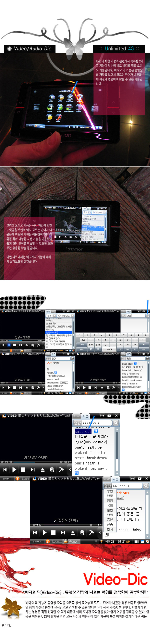Open Jungle icon in Multimedia menu
Image resolution: width=150 pixels, height=644 pixels.
tap(50, 108)
